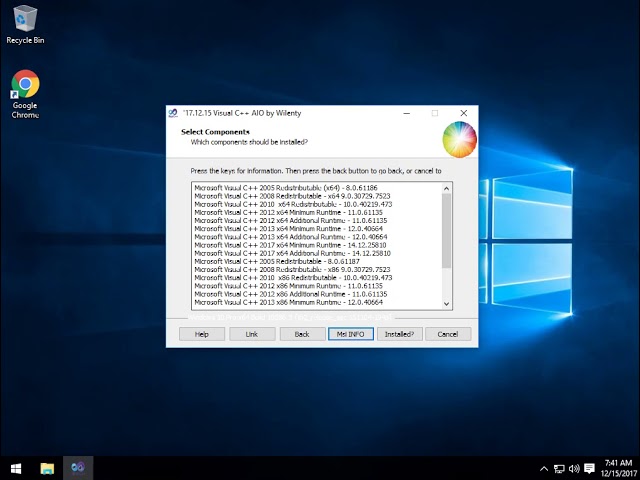The height and width of the screenshot is (480, 640).
Task: Select Visual C++ 2008 Redistributable x86 9.0.30729.7523
Action: click(292, 269)
